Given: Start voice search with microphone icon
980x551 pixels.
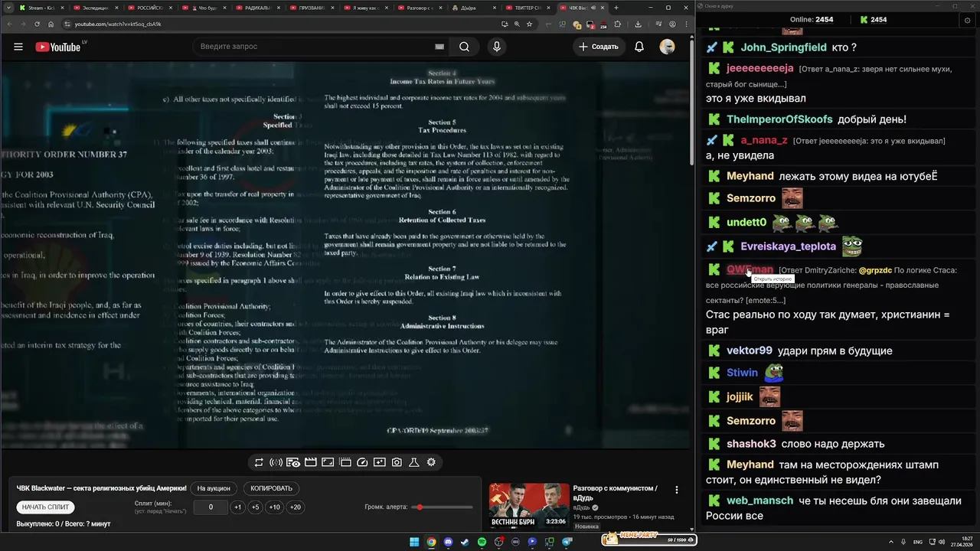Looking at the screenshot, I should pos(497,47).
